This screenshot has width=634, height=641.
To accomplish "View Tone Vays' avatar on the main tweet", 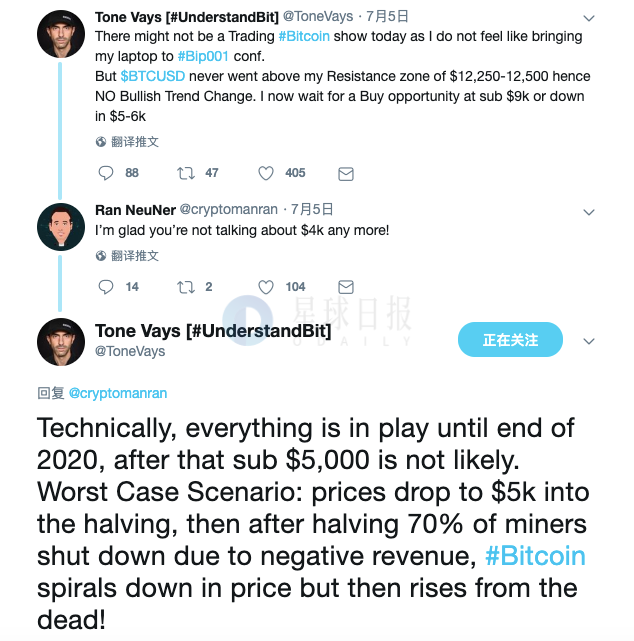I will click(60, 341).
